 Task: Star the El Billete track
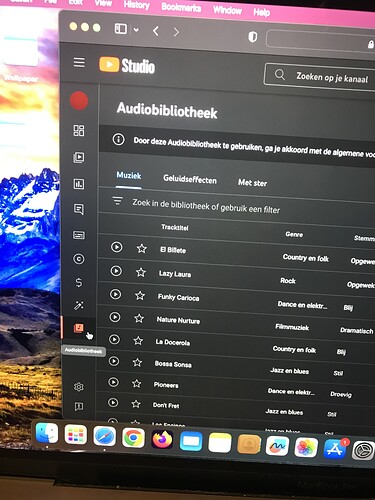click(142, 248)
